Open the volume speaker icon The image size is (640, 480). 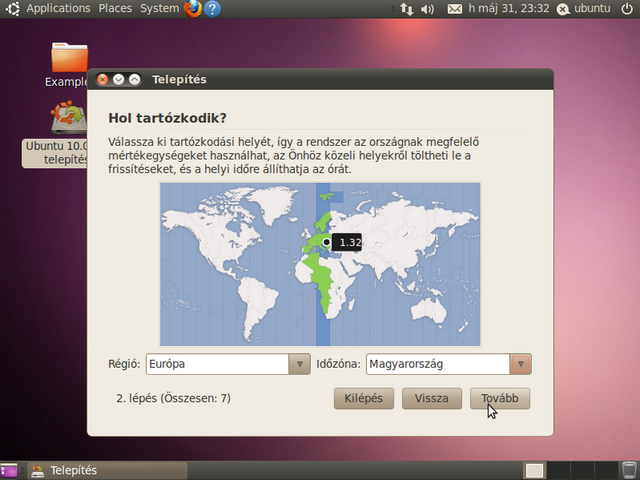[x=428, y=9]
